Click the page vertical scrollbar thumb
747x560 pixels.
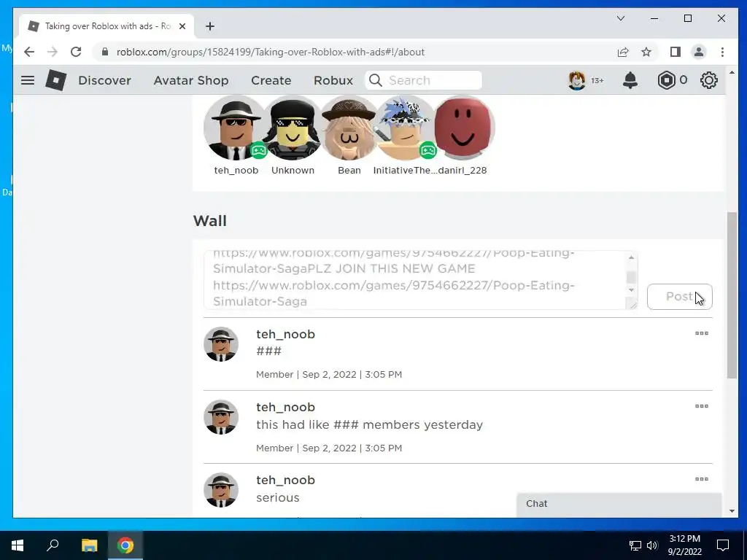click(x=732, y=295)
